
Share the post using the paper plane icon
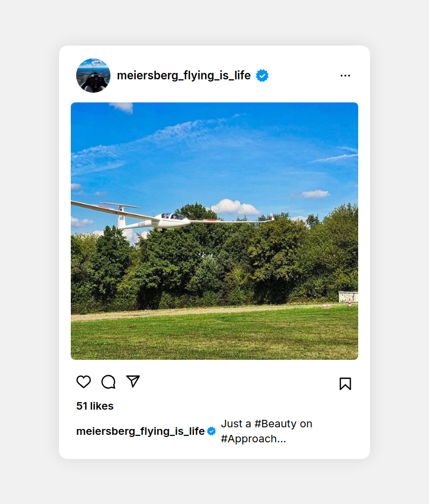pyautogui.click(x=133, y=381)
